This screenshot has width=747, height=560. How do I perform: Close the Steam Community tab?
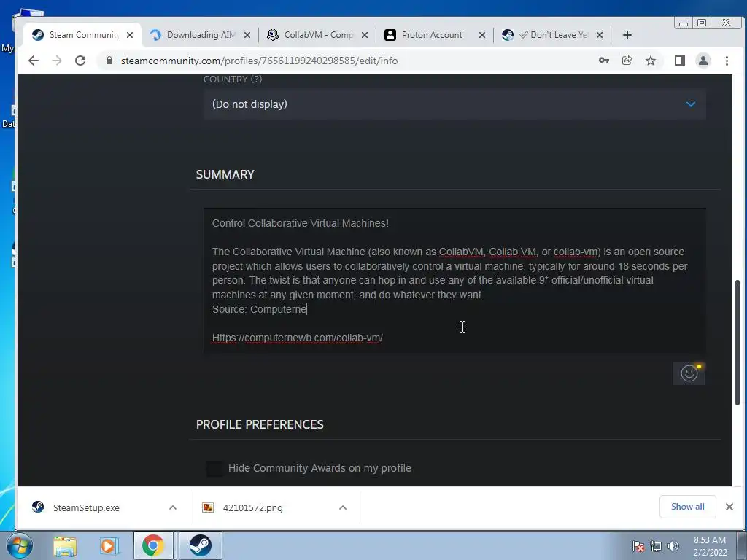(130, 35)
